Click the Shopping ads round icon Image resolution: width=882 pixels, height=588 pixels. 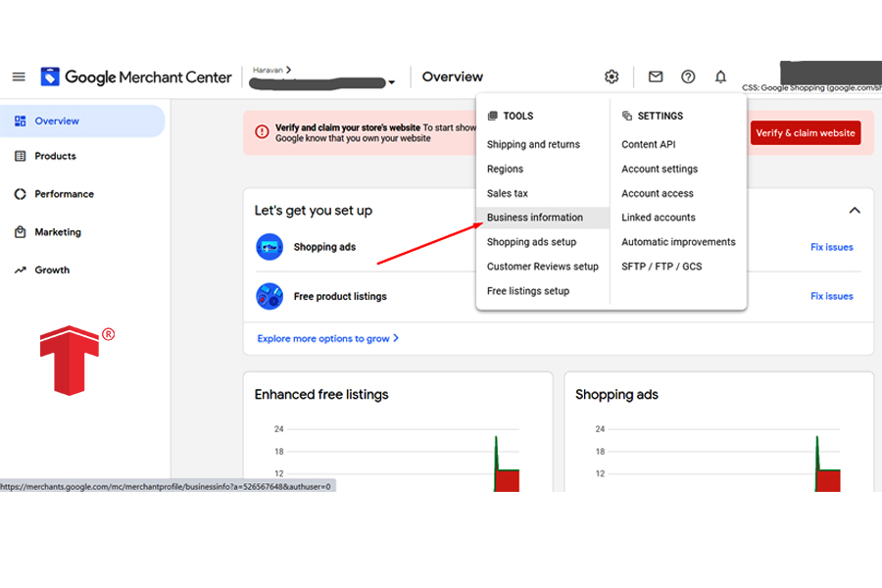(x=269, y=247)
